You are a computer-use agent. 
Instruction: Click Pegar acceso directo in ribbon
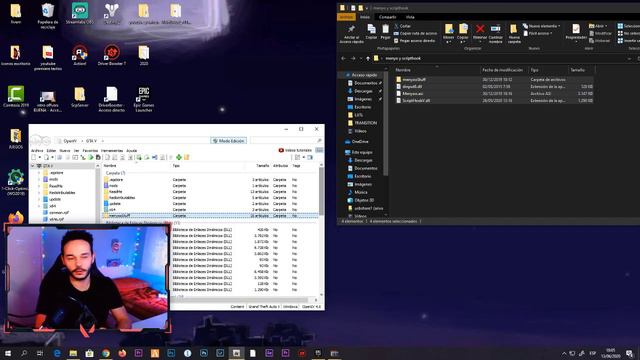(x=414, y=41)
